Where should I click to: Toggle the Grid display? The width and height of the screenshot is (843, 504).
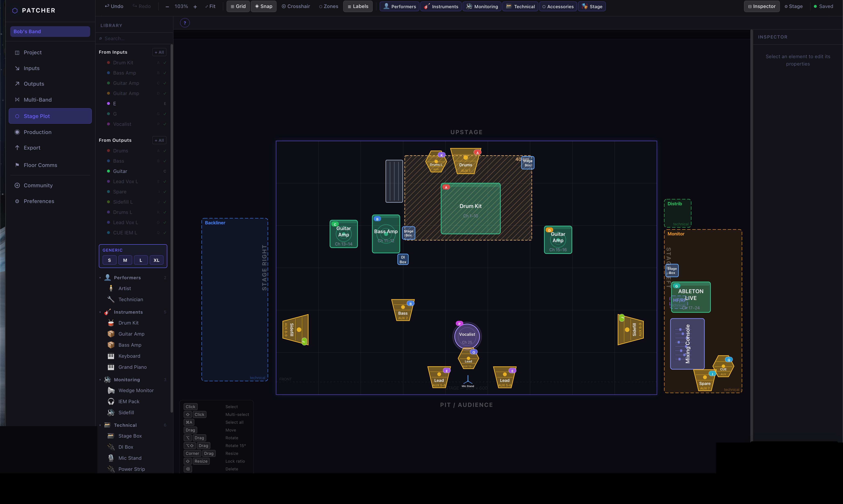238,6
